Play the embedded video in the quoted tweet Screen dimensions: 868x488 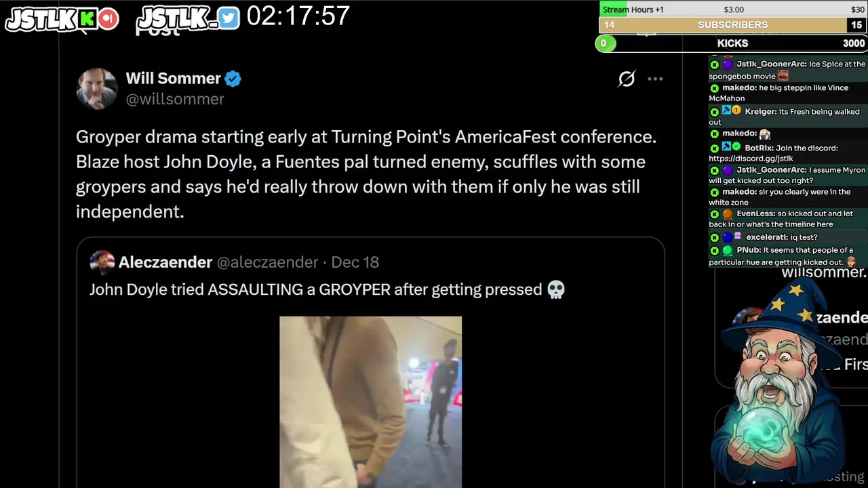pos(370,402)
